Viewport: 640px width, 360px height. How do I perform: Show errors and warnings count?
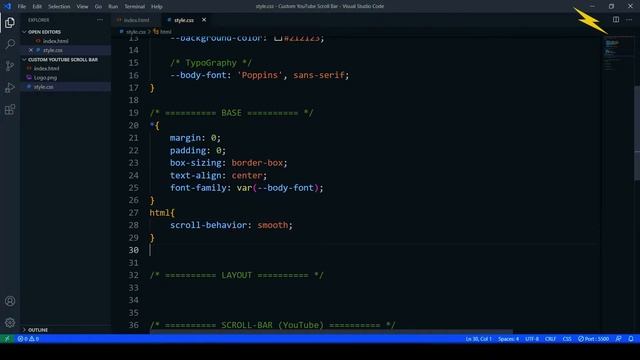[x=28, y=339]
